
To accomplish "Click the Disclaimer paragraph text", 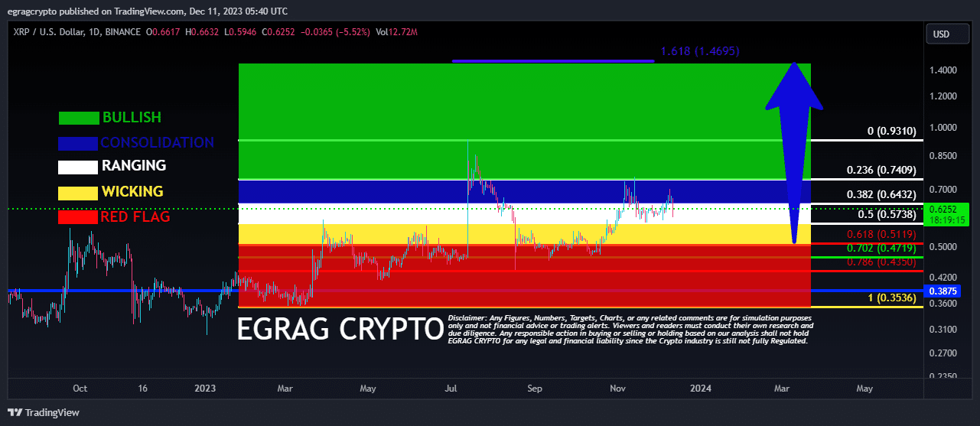I will (x=630, y=329).
